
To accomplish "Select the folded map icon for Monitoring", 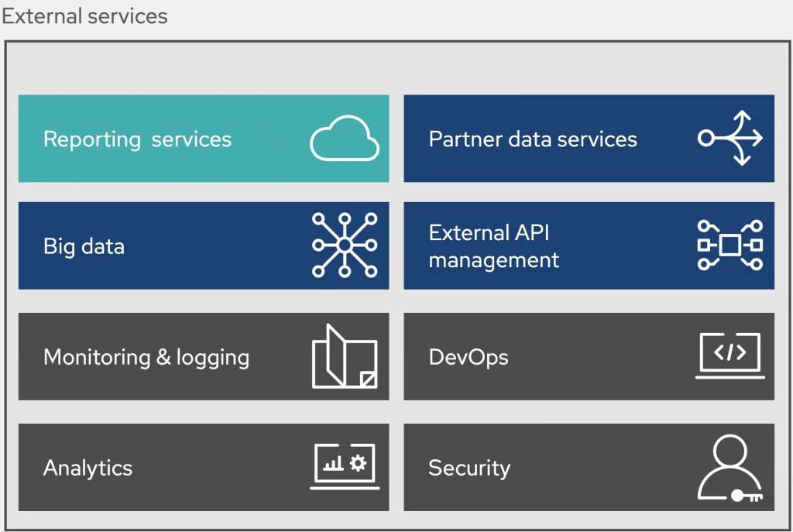I will pos(345,356).
